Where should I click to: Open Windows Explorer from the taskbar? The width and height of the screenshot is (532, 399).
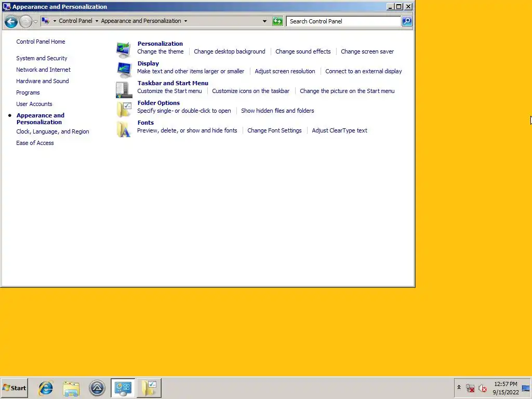coord(71,388)
